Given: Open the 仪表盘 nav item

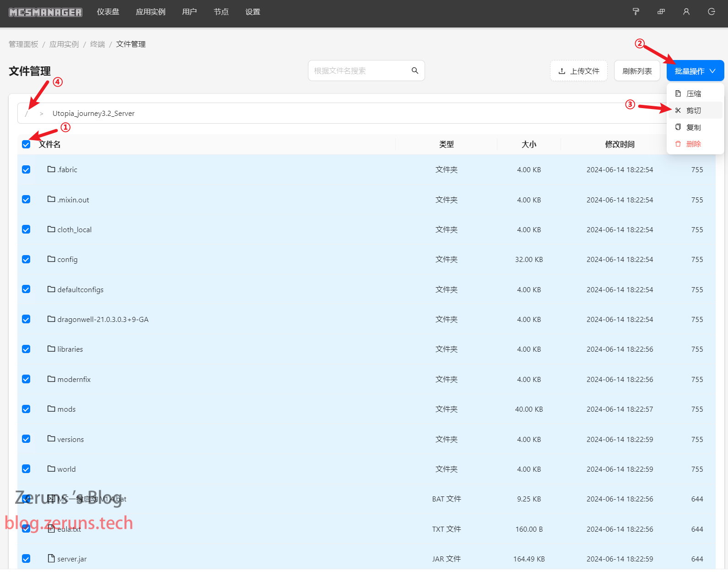Looking at the screenshot, I should pyautogui.click(x=108, y=12).
